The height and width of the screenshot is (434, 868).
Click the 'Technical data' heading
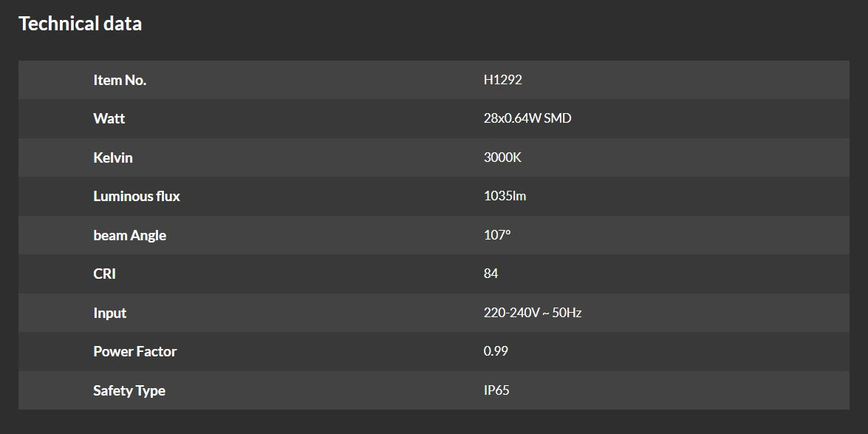(80, 24)
